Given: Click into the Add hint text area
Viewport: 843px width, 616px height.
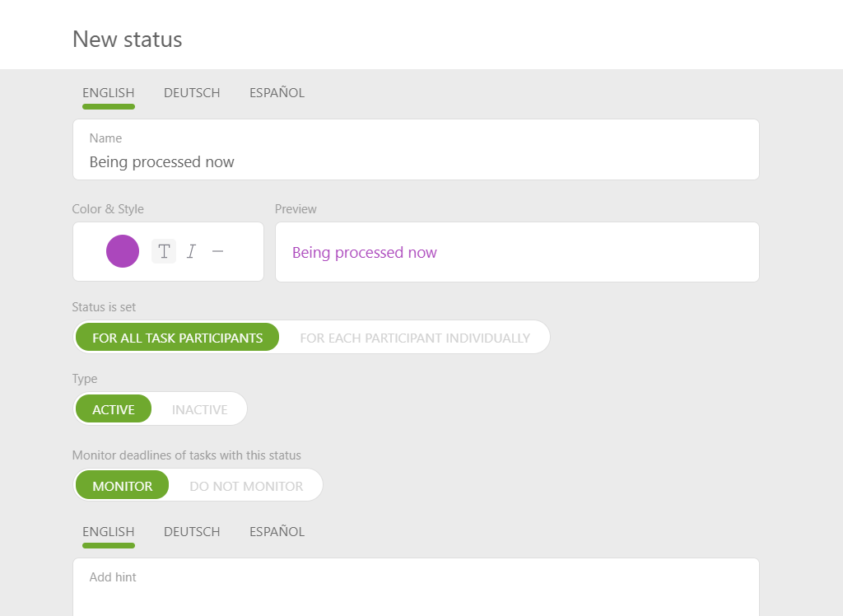Looking at the screenshot, I should pos(416,587).
